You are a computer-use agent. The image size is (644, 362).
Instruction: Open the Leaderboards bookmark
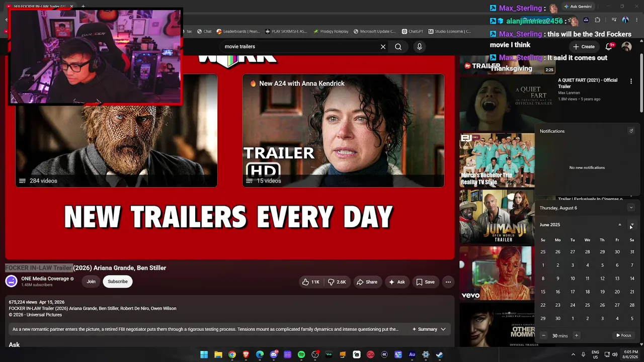pyautogui.click(x=238, y=31)
